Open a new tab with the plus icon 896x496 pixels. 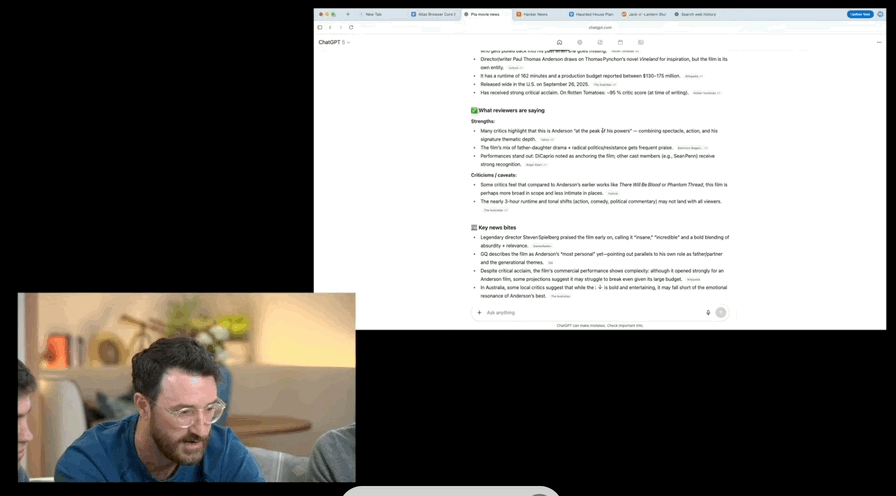[x=348, y=14]
